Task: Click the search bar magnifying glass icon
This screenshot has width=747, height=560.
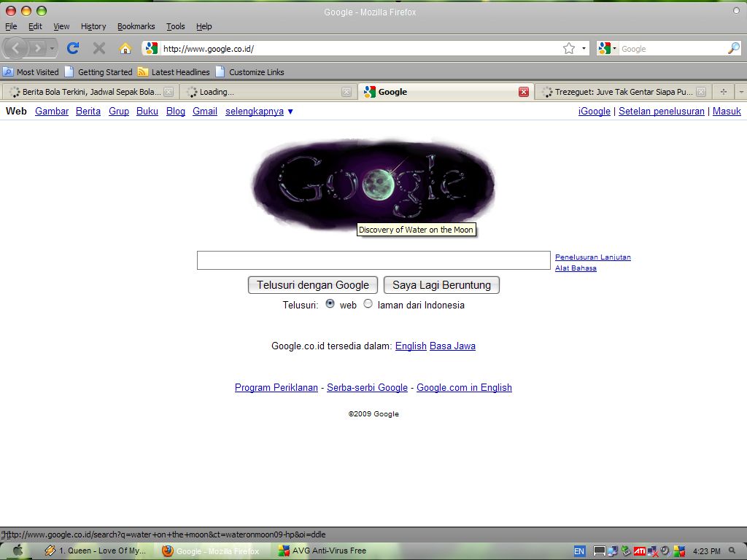Action: click(x=734, y=48)
